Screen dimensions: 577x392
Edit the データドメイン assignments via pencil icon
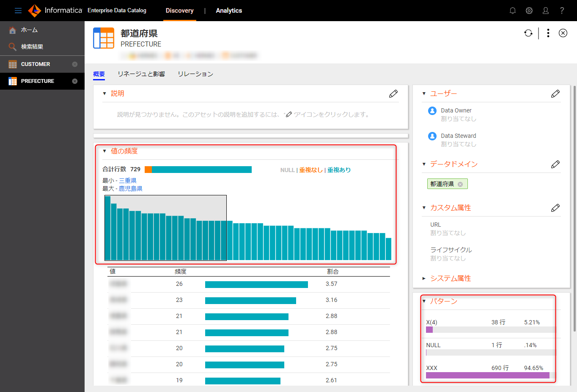(x=555, y=164)
